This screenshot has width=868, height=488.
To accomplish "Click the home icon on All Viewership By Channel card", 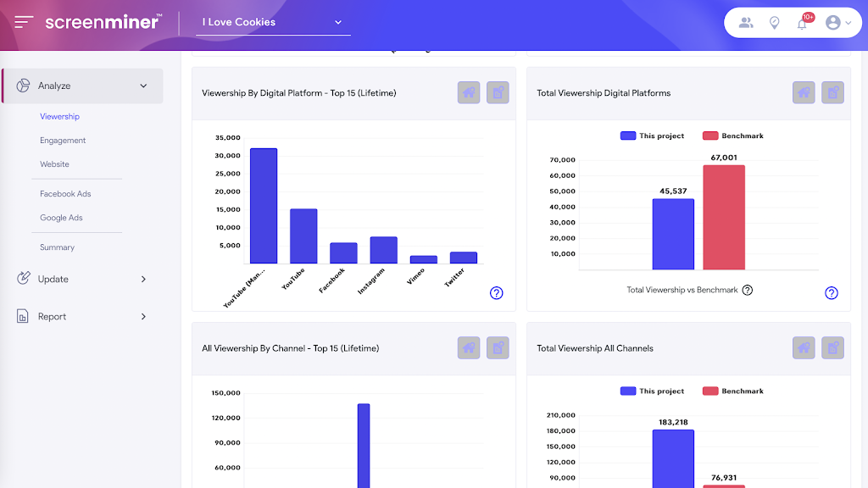I will 469,348.
